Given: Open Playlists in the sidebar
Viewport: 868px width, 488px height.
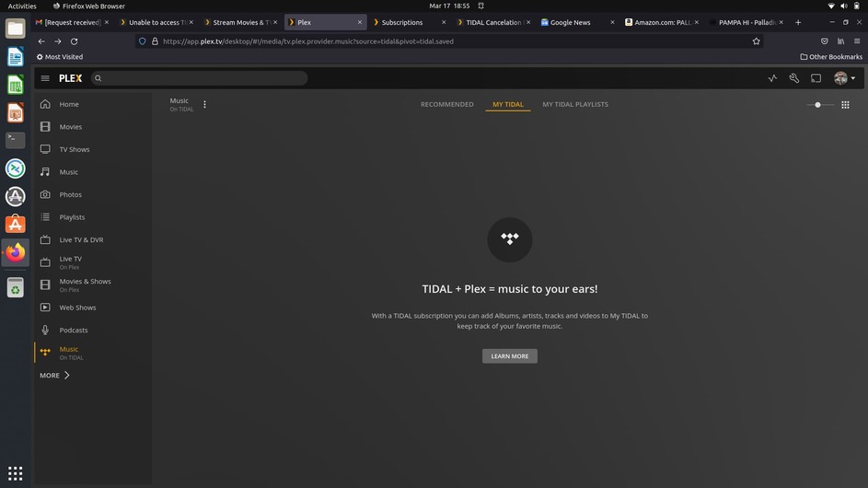Looking at the screenshot, I should pos(72,217).
